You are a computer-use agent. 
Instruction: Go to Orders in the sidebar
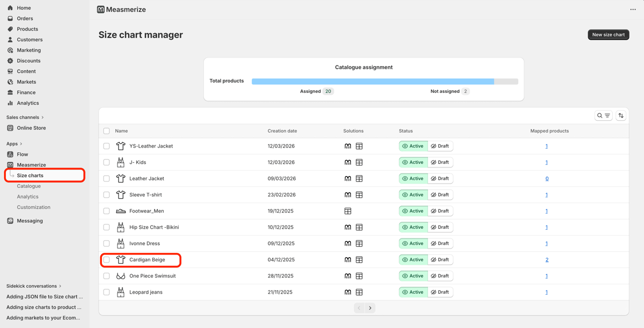point(25,18)
